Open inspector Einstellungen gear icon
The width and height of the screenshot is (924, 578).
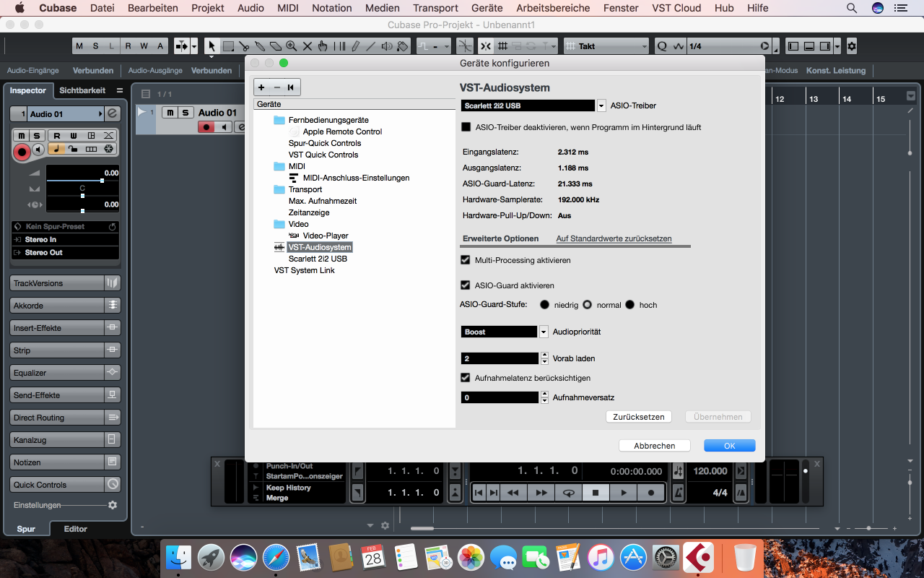(x=113, y=506)
